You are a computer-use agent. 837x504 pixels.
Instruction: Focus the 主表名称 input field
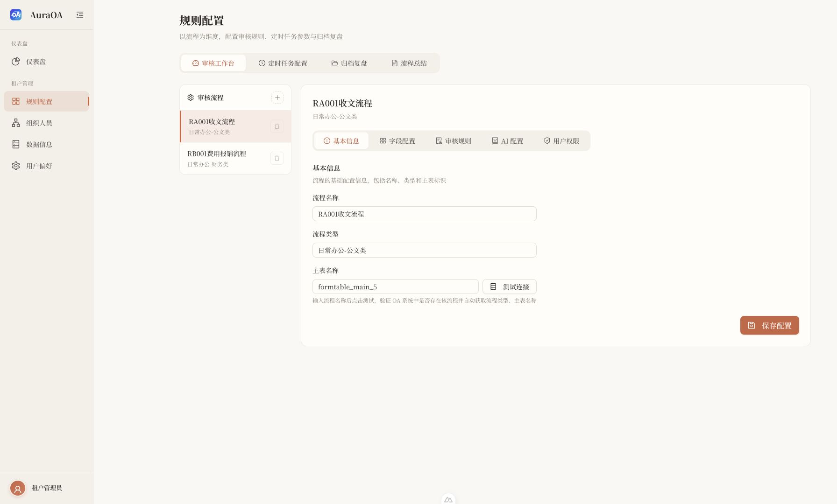[396, 287]
